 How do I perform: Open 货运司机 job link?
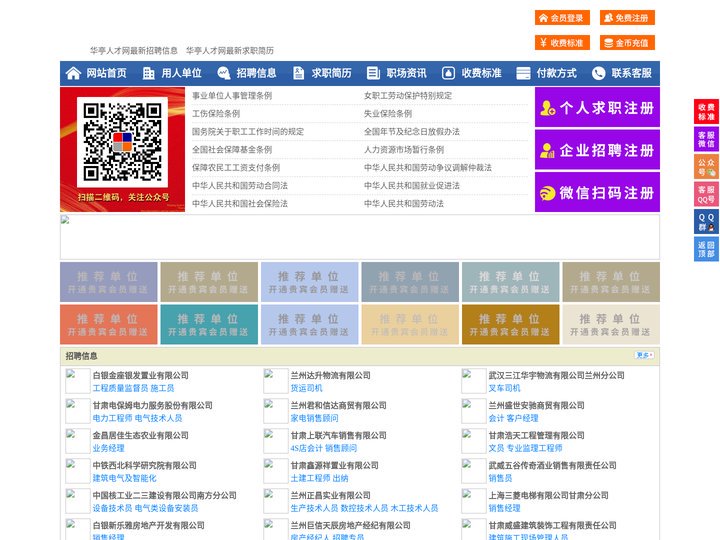point(306,388)
